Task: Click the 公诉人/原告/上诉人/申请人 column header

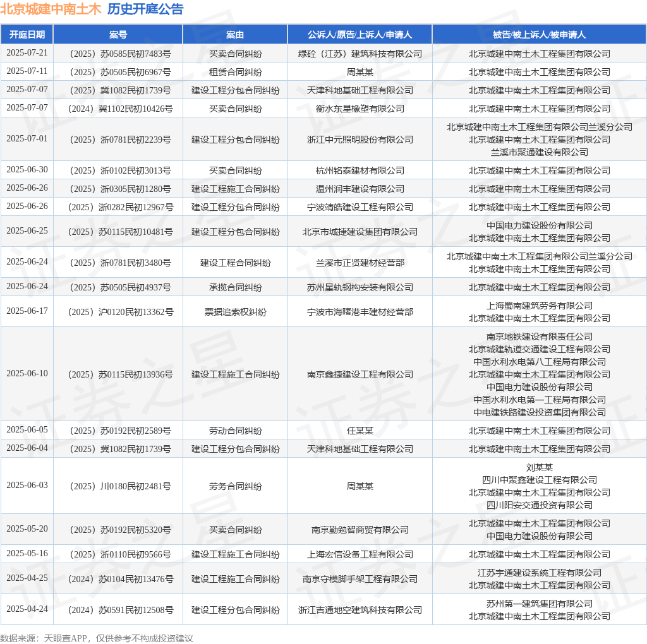Action: 360,35
